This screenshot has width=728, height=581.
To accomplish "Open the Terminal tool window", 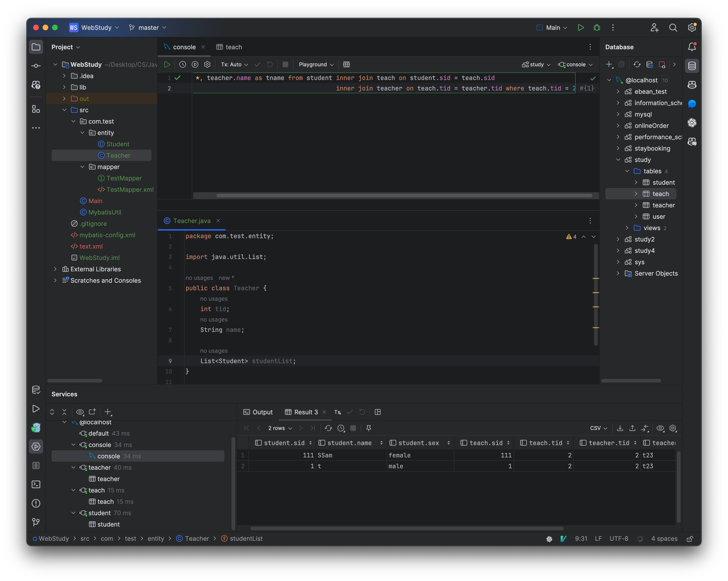I will coord(36,484).
